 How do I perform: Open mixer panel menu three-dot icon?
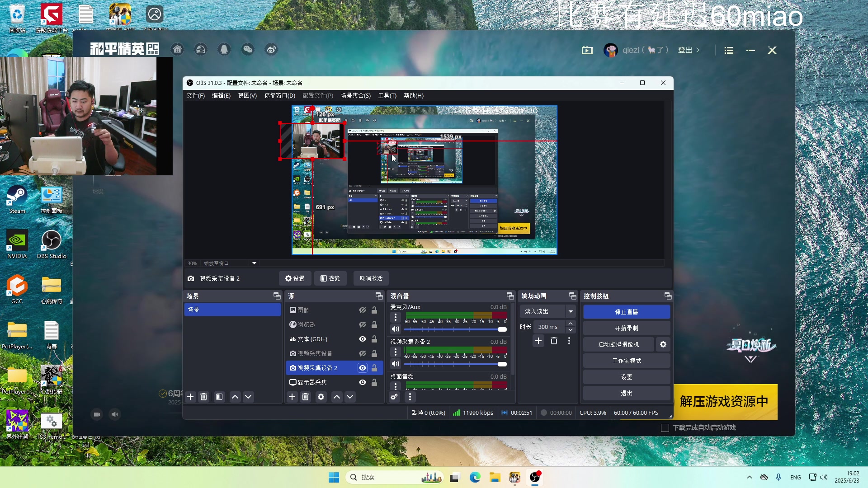[x=410, y=397]
